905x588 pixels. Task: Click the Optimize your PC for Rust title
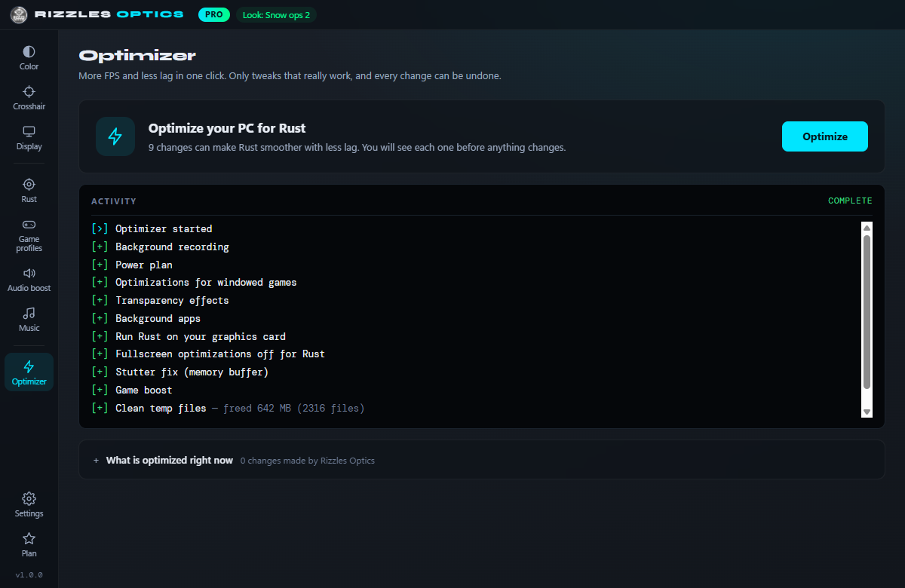[x=227, y=128]
